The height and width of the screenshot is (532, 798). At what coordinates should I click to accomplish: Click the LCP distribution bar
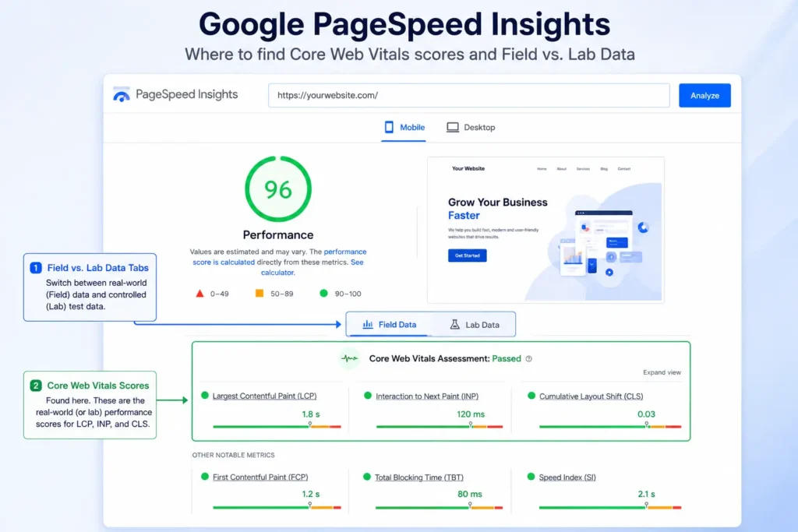click(277, 426)
